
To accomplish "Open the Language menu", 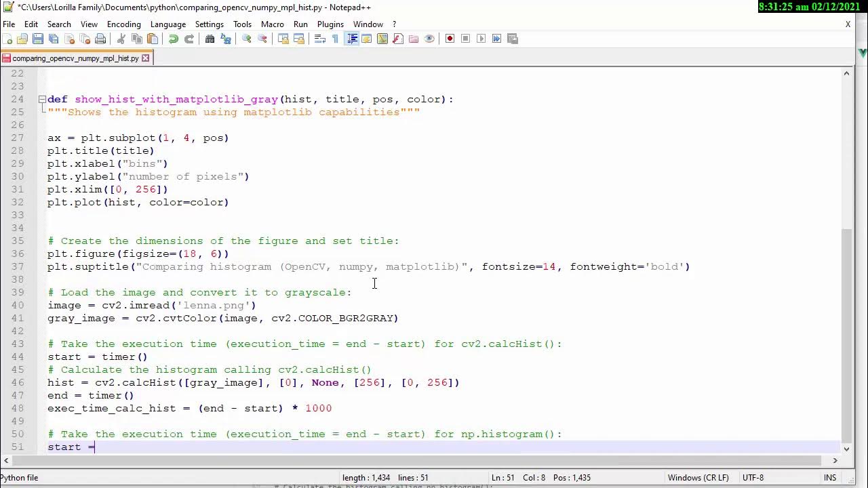I will pyautogui.click(x=167, y=24).
